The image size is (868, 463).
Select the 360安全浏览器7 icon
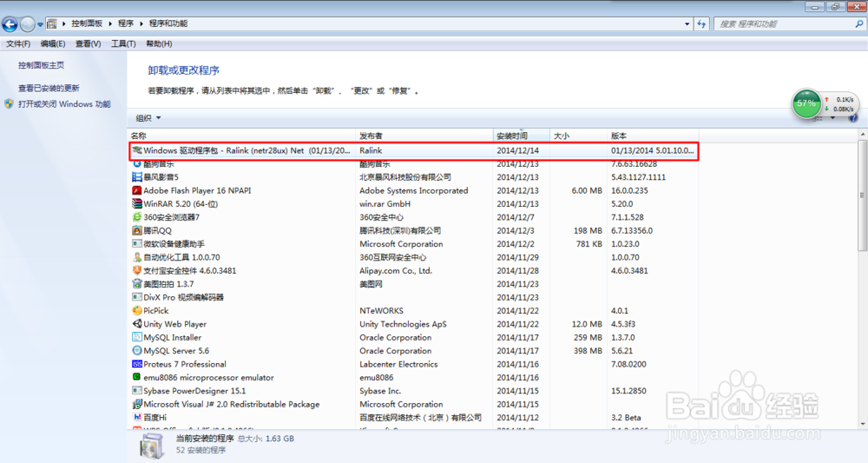(137, 217)
